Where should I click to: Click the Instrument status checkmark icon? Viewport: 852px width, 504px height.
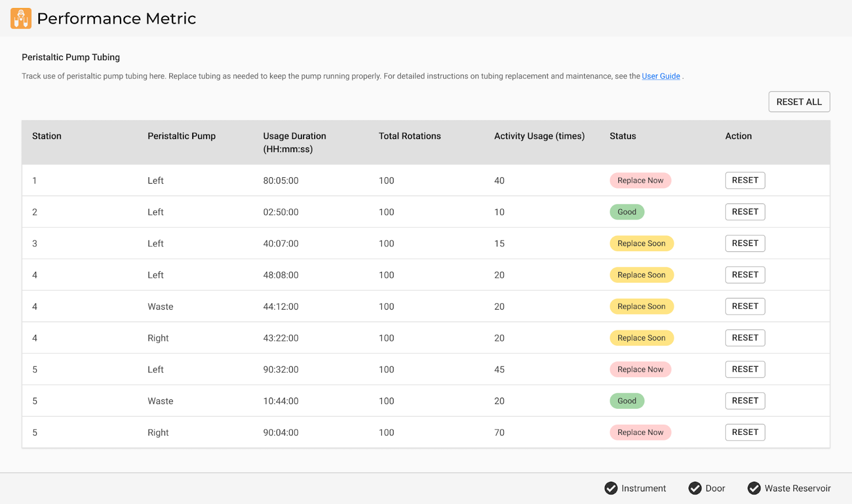[x=611, y=488]
